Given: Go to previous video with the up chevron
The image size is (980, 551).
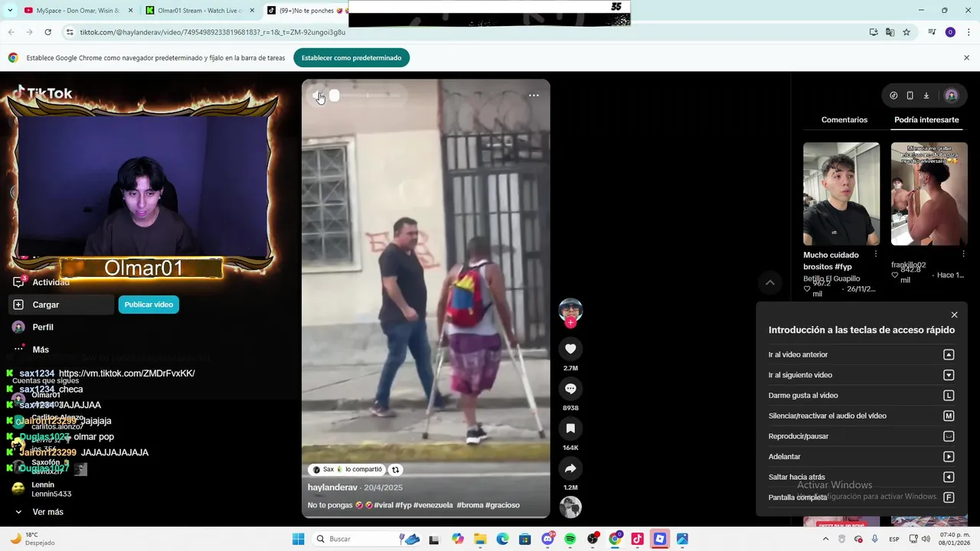Looking at the screenshot, I should 770,283.
